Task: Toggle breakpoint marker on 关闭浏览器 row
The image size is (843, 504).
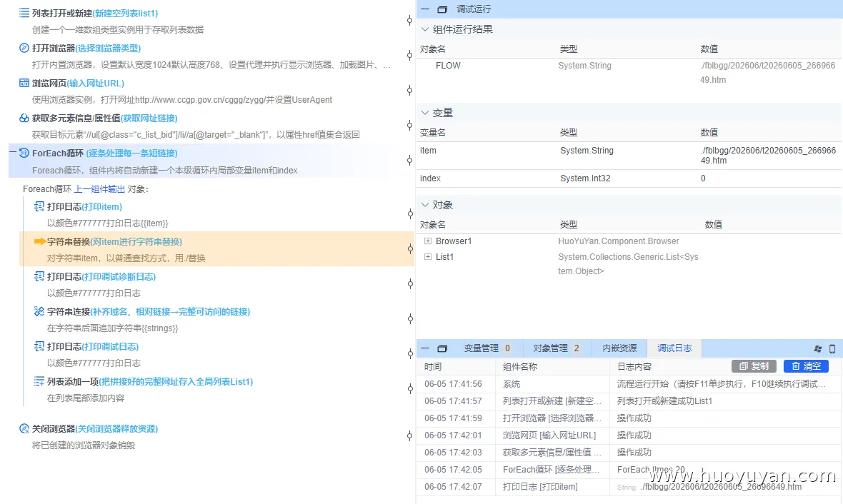Action: click(409, 435)
